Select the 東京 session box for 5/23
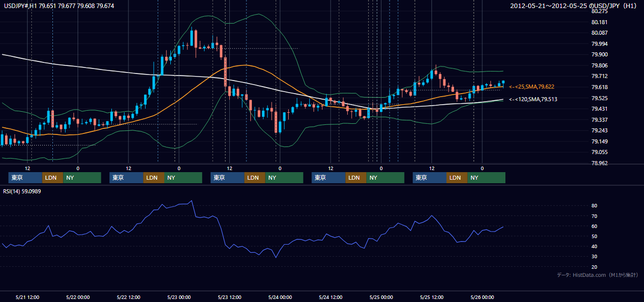This screenshot has width=644, height=302. (227, 178)
